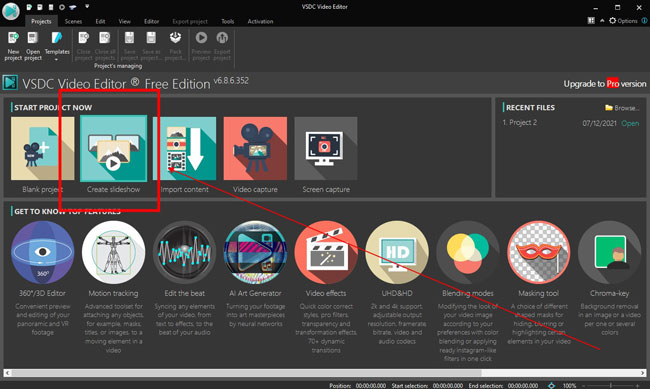Open the Video effects clapperboard icon
This screenshot has width=650, height=389.
[326, 252]
